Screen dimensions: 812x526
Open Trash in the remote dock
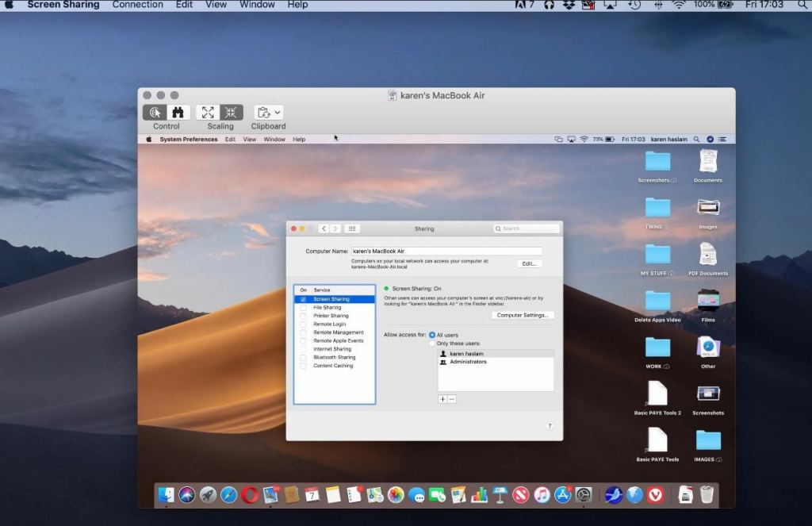coord(707,495)
